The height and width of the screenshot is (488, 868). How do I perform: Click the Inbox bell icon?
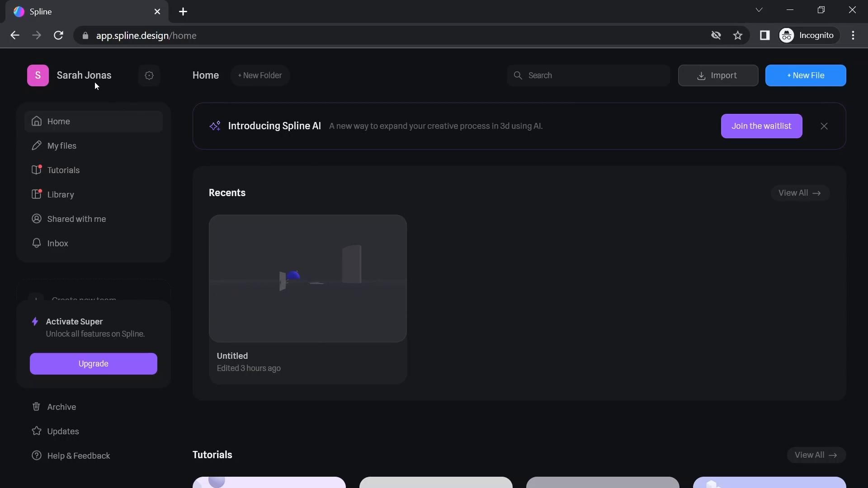point(37,243)
